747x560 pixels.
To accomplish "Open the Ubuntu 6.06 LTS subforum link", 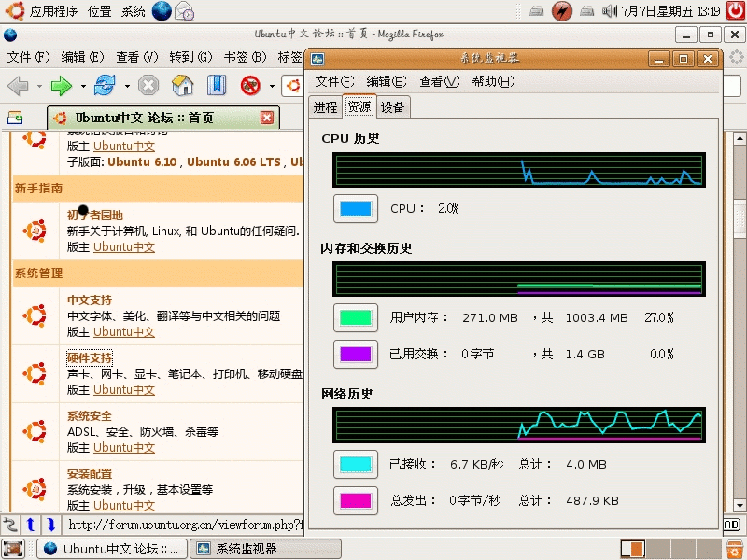I will click(233, 161).
